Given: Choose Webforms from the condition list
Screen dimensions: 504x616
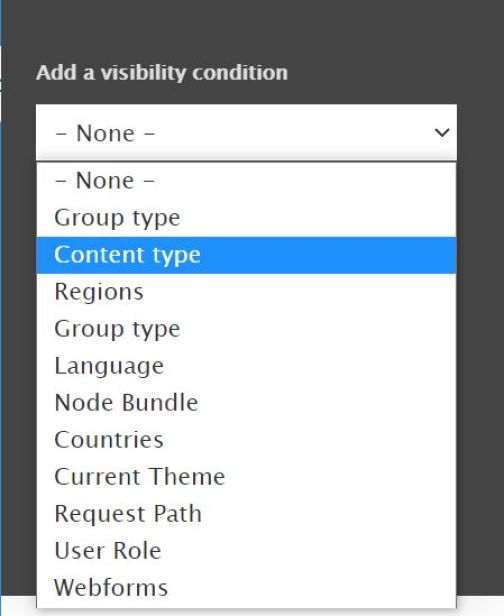Looking at the screenshot, I should (246, 588).
